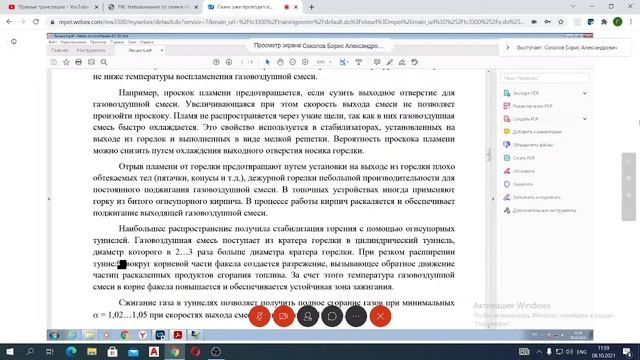The image size is (640, 360).
Task: Select the highlight pen icon in toolbar
Action: tap(389, 62)
